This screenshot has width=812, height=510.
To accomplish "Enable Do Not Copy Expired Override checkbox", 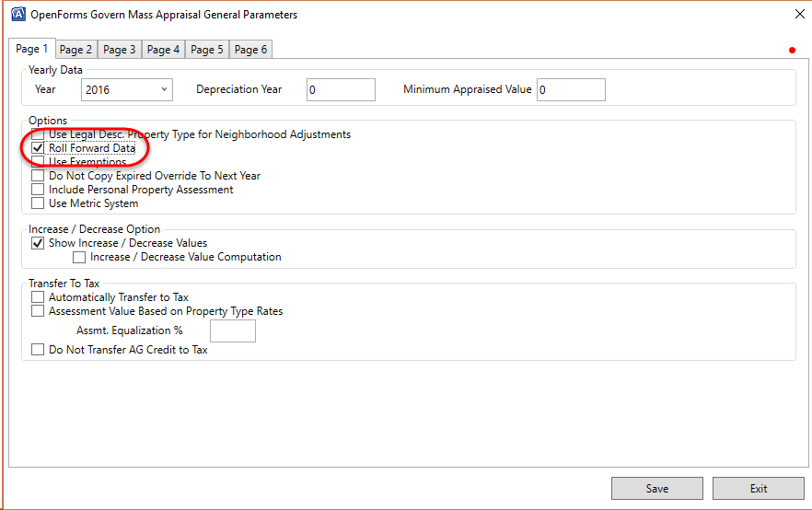I will (38, 176).
